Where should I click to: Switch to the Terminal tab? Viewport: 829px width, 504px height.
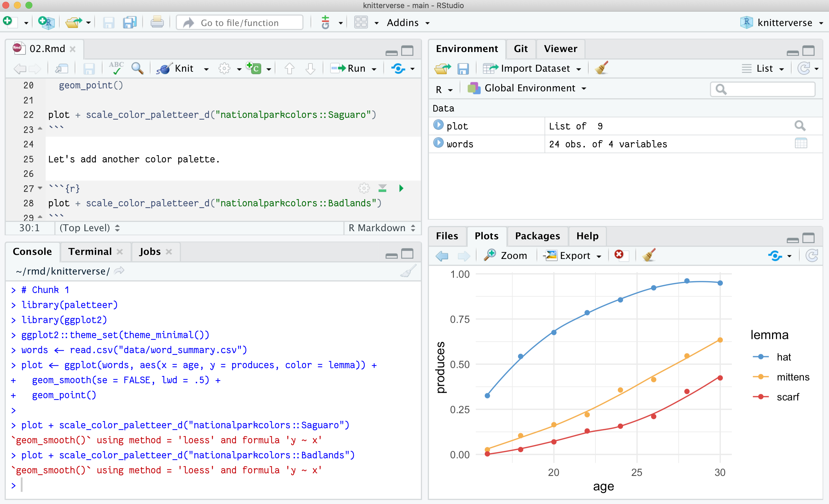(90, 251)
